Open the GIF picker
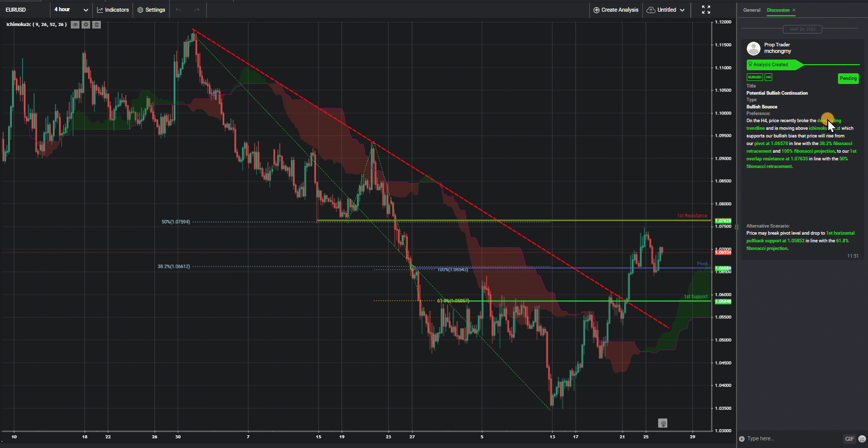 pyautogui.click(x=850, y=439)
